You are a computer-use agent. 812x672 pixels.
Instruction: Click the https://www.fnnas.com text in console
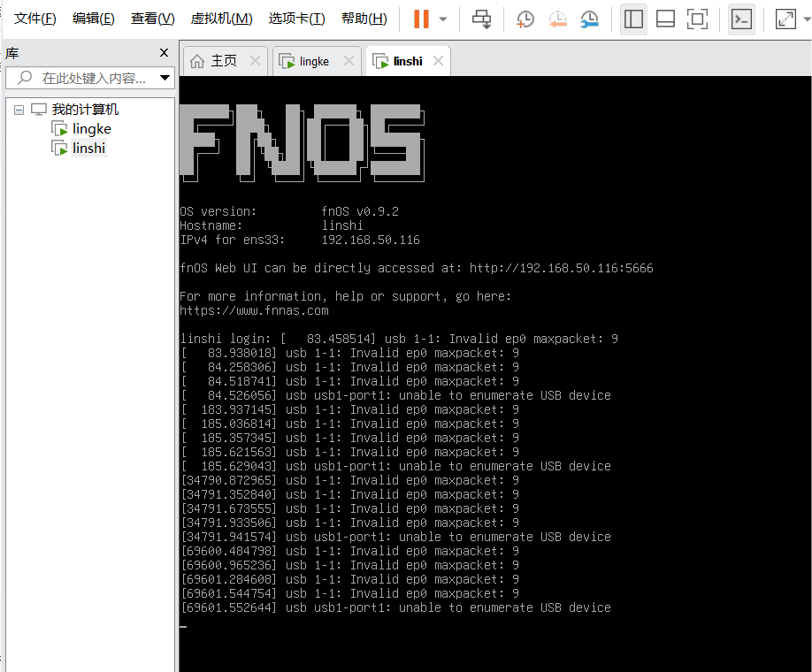click(x=254, y=310)
